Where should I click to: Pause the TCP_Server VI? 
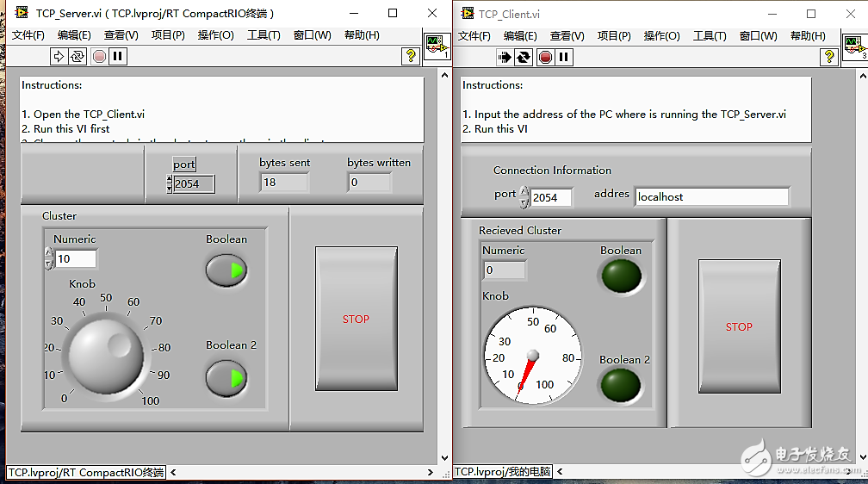pos(118,57)
